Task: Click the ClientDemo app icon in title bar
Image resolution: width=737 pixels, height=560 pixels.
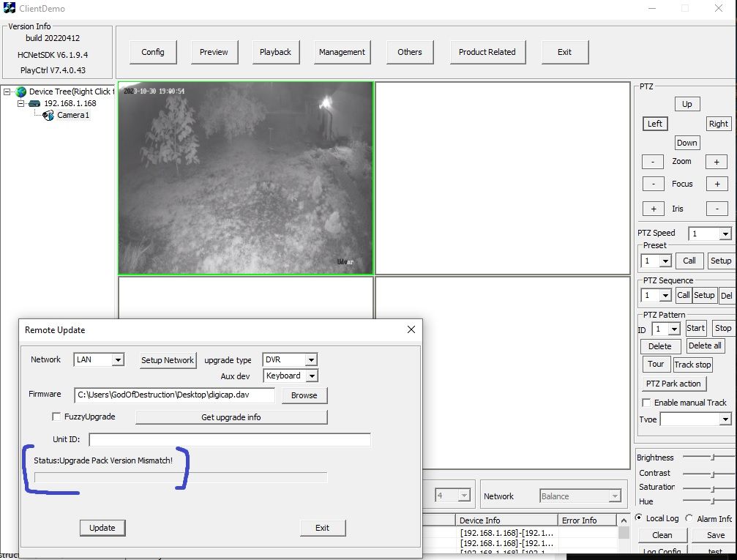Action: tap(9, 7)
